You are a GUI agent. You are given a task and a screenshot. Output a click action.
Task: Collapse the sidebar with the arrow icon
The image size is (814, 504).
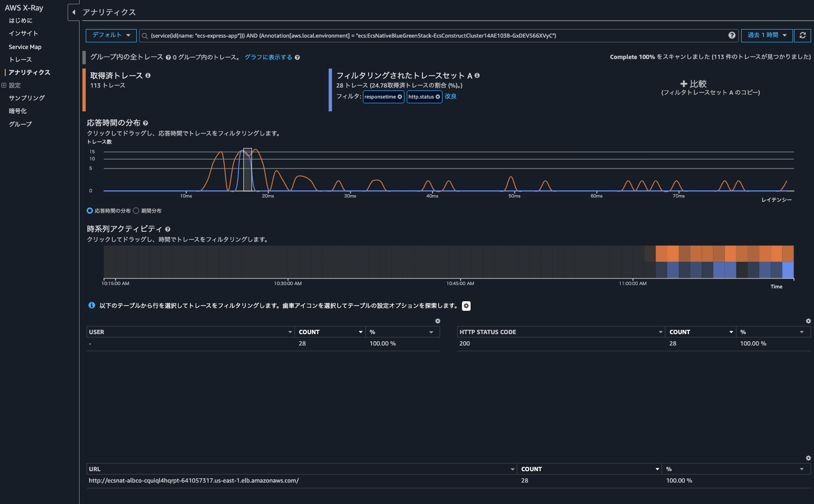click(74, 12)
